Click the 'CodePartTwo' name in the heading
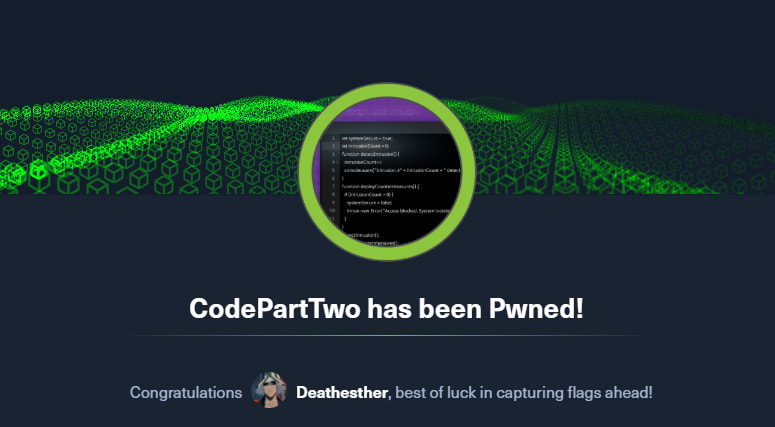 [x=275, y=309]
